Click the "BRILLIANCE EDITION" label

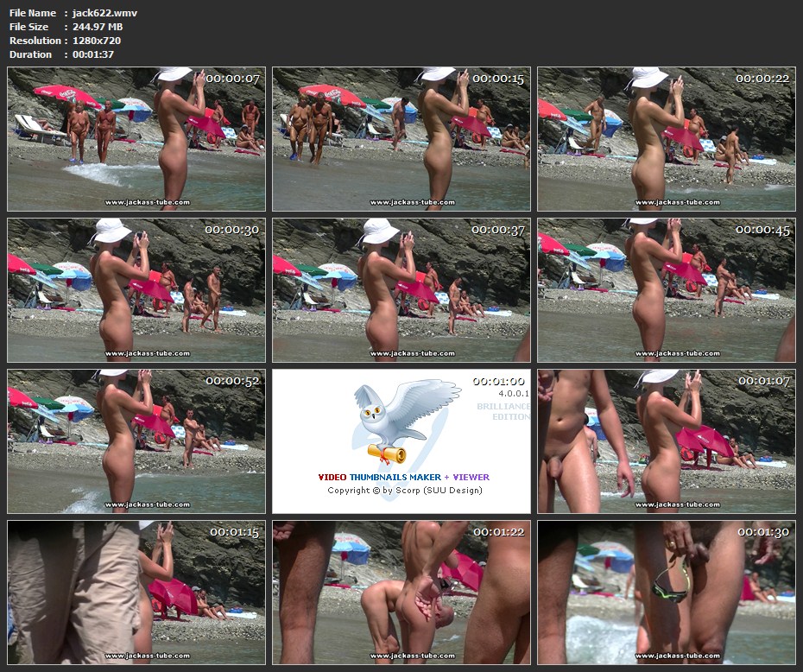(503, 411)
